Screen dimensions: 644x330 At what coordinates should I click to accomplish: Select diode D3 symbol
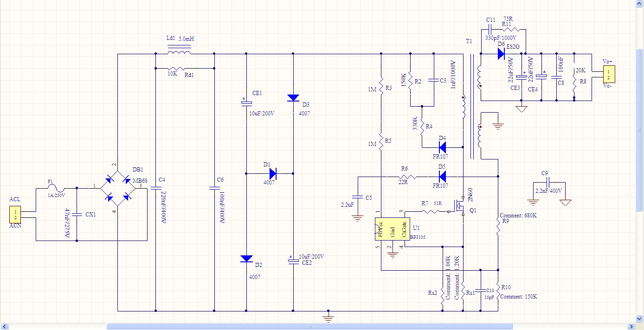point(293,97)
